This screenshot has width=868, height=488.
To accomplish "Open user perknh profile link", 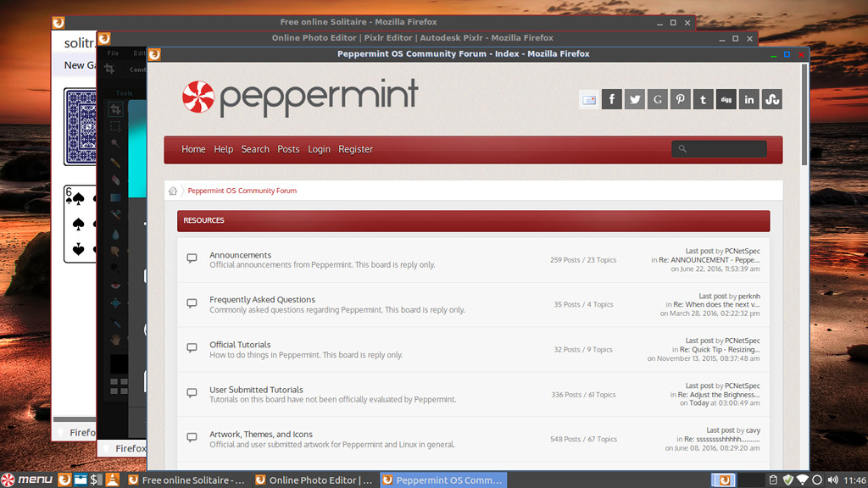I will 749,297.
